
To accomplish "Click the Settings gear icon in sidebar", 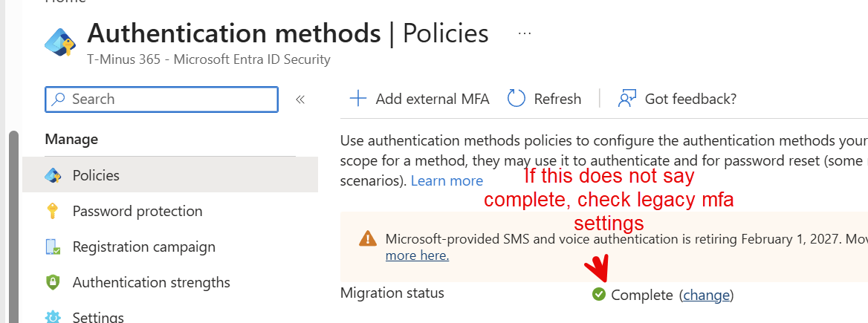I will [53, 317].
